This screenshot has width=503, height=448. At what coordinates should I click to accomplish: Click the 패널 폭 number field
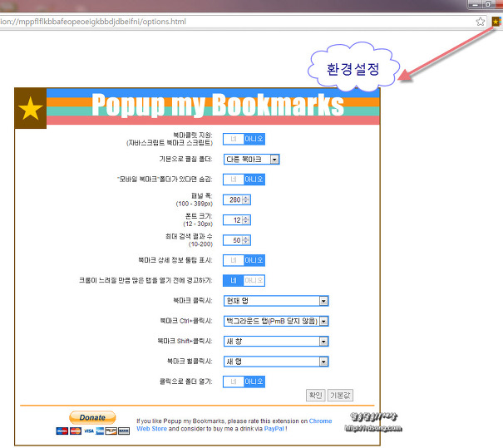pos(234,199)
